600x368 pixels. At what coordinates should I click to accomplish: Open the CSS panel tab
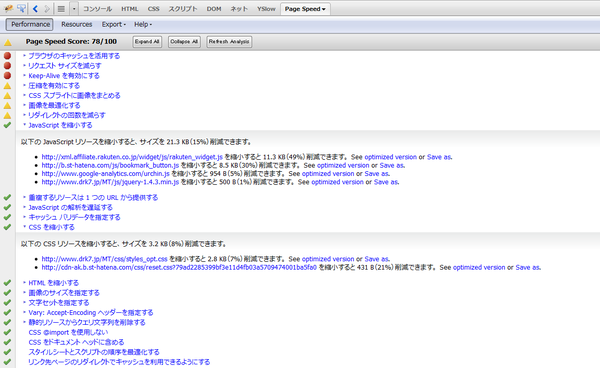153,9
